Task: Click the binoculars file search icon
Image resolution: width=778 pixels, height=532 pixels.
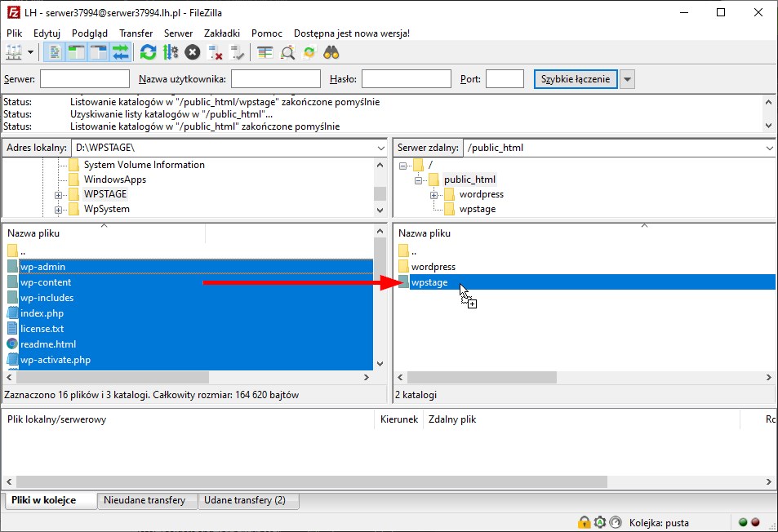Action: (331, 52)
